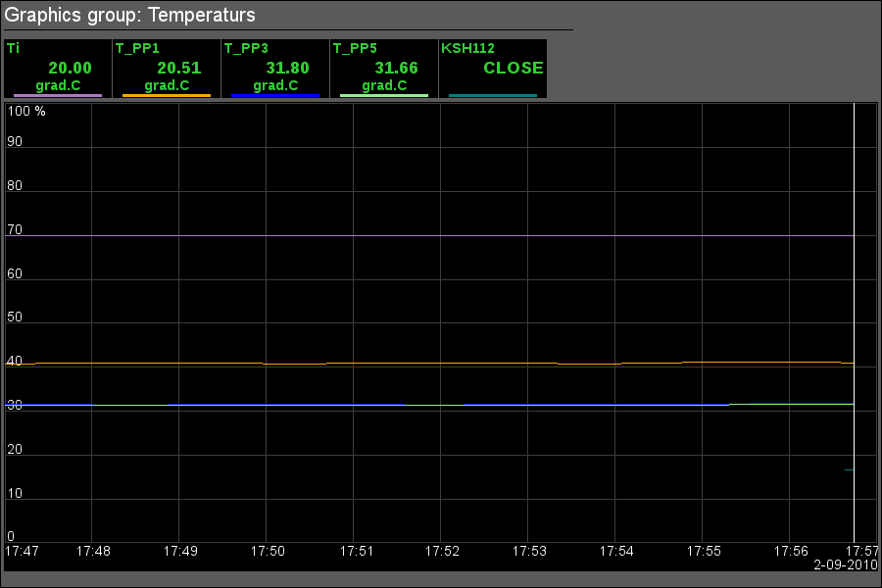Click the T_PP5 reading 31.66
Viewport: 882px width, 588px height.
[x=396, y=68]
